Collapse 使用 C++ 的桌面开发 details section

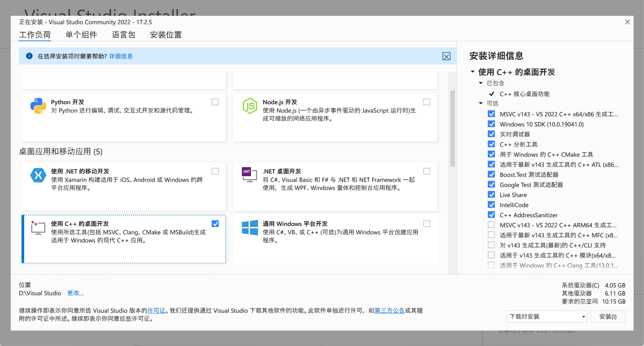pos(473,72)
